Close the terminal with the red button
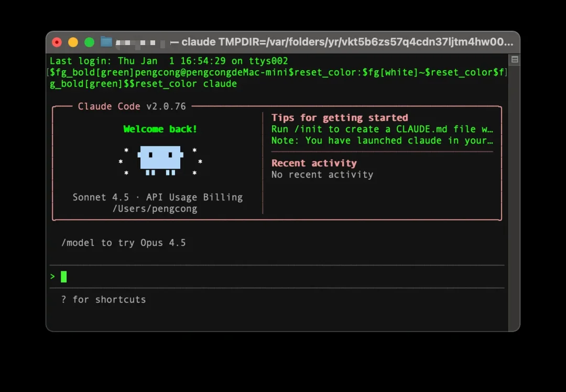This screenshot has height=392, width=566. click(57, 42)
